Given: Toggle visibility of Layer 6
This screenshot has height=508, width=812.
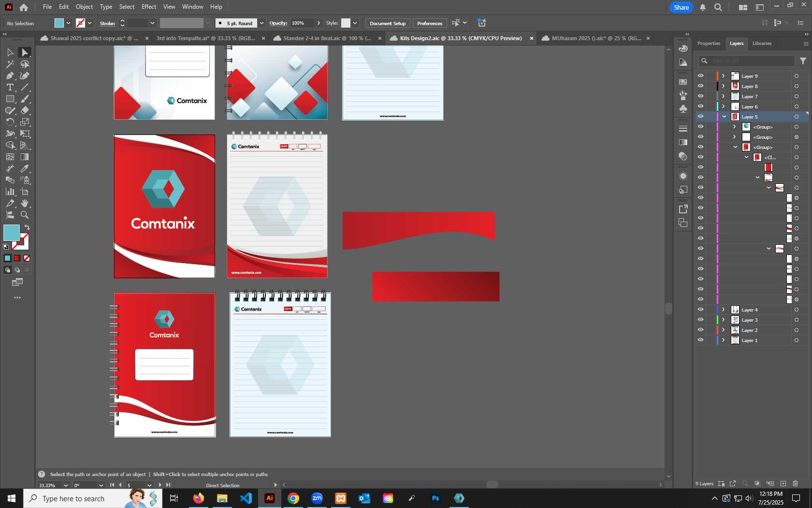Looking at the screenshot, I should [x=700, y=106].
